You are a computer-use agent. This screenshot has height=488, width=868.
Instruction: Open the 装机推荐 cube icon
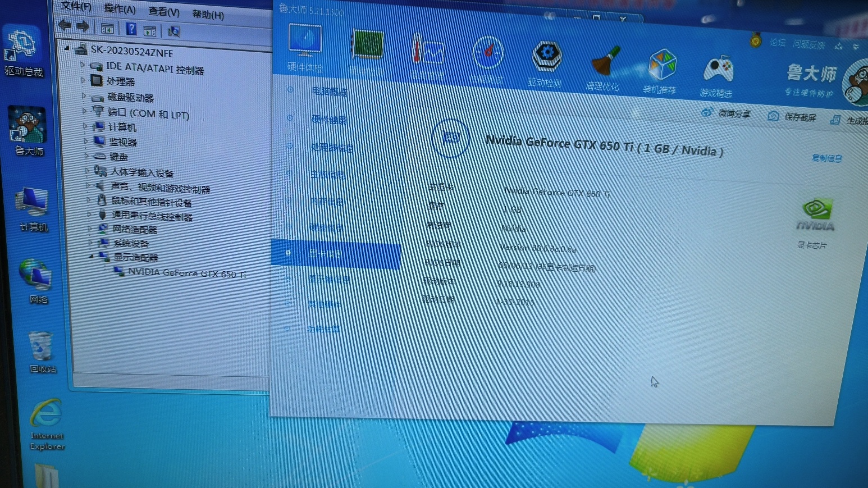662,64
